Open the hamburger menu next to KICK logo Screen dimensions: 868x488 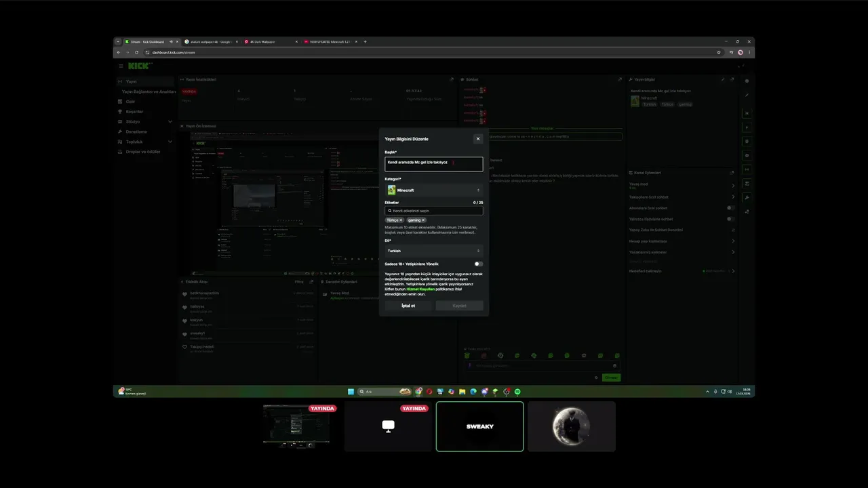click(x=121, y=66)
